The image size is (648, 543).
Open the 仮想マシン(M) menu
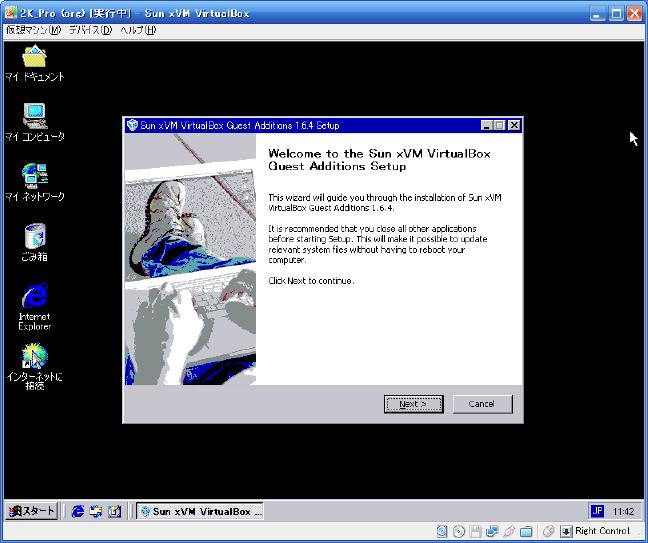click(x=33, y=30)
